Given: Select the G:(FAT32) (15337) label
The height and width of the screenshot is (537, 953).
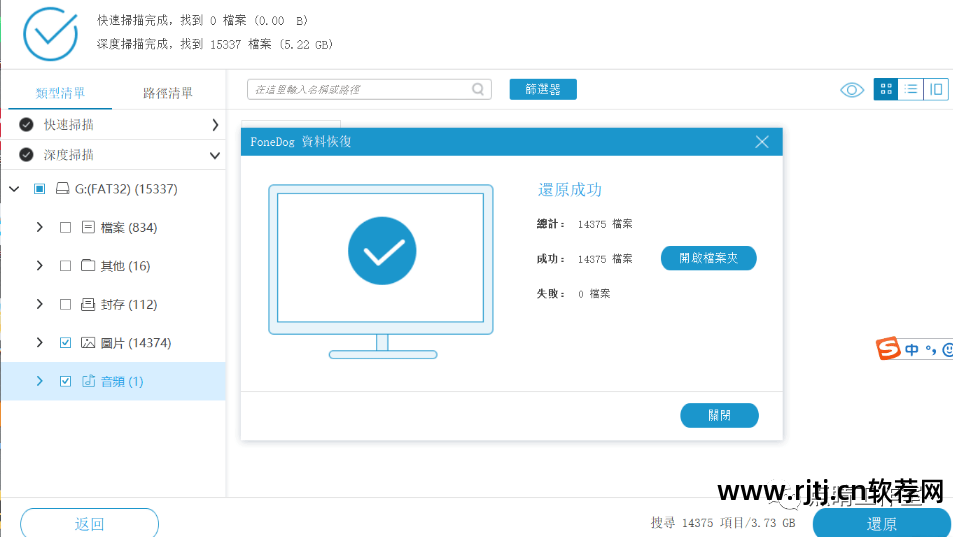Looking at the screenshot, I should coord(126,189).
